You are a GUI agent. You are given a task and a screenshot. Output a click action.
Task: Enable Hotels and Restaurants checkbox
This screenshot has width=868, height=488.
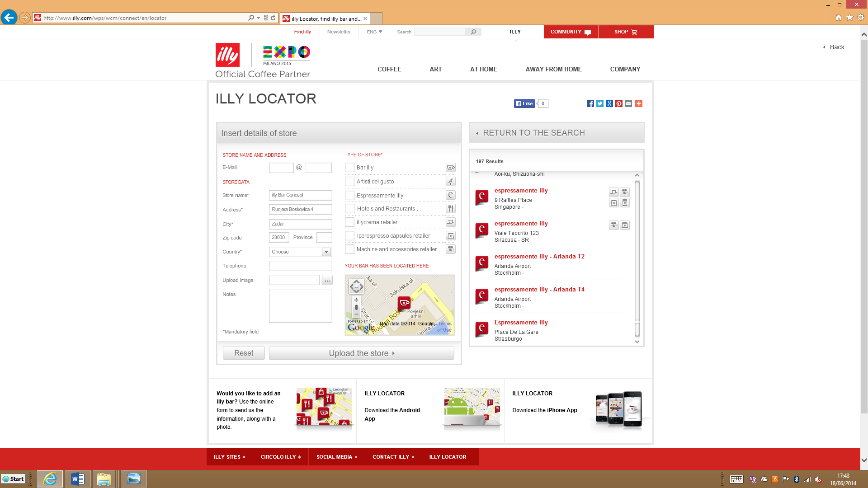[x=349, y=209]
